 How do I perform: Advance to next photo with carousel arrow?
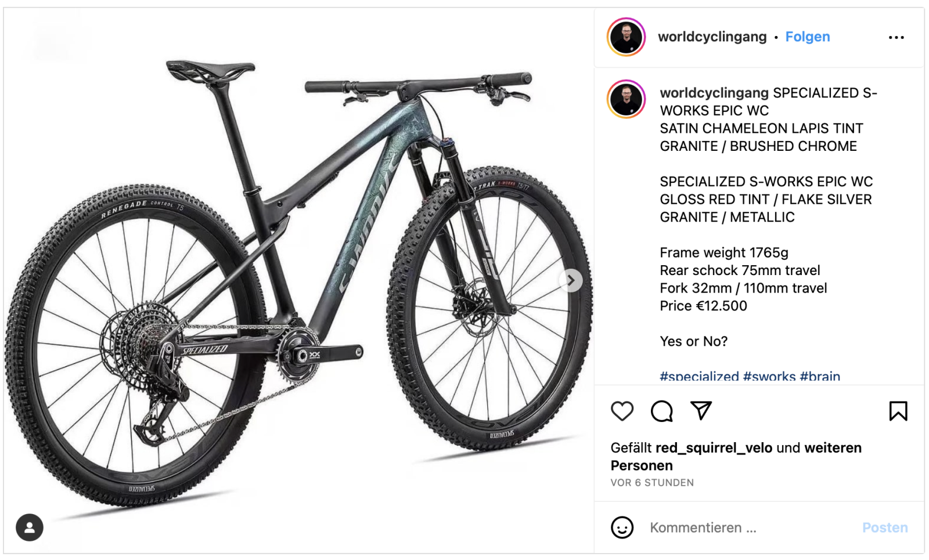click(x=571, y=281)
